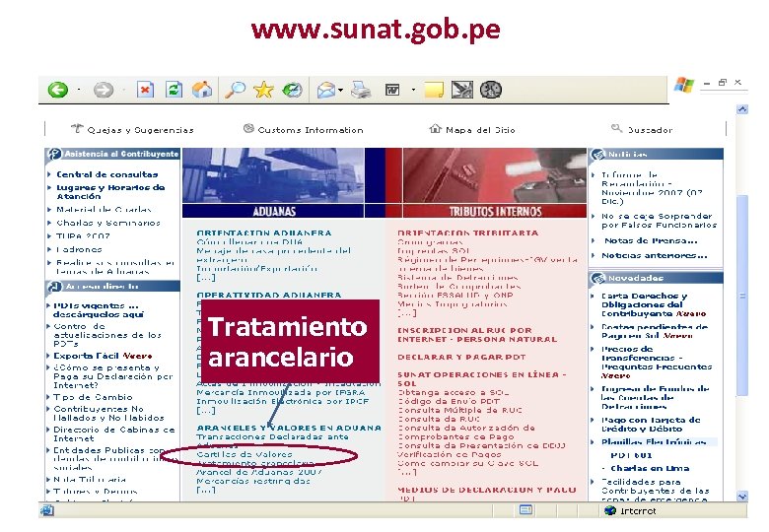Open Search magnifier in browser toolbar
This screenshot has width=769, height=532.
pyautogui.click(x=236, y=90)
